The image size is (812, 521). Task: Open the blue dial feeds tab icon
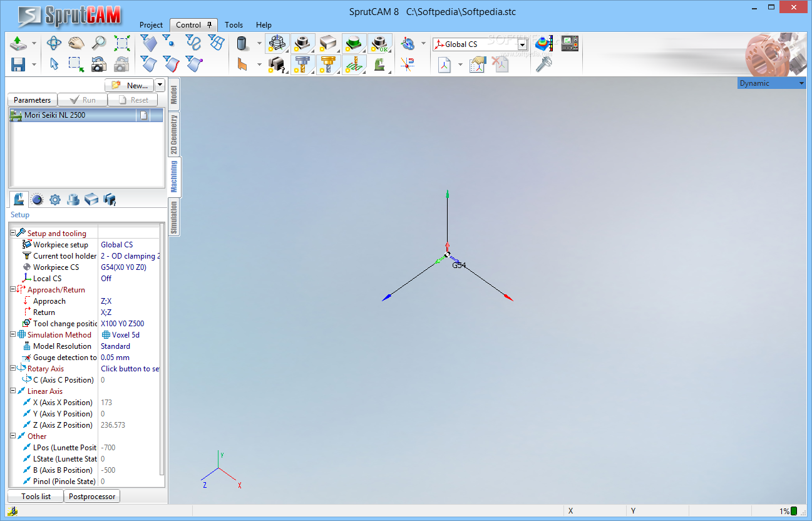pos(37,199)
